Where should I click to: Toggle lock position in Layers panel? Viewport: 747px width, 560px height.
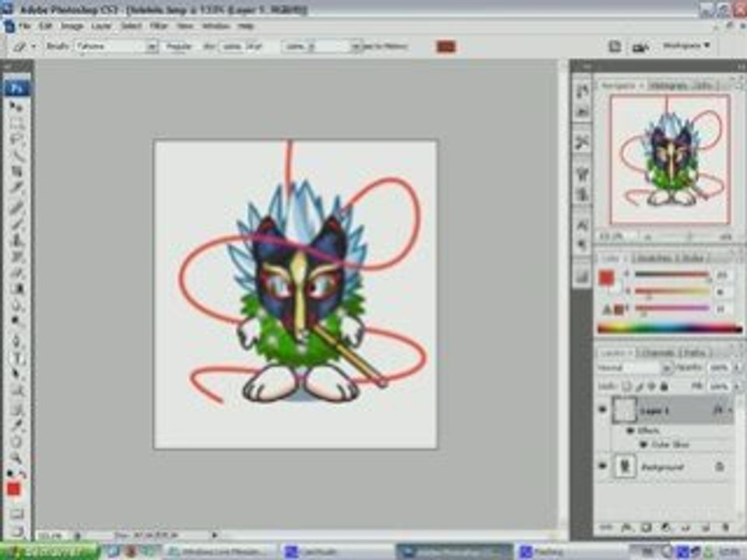(652, 387)
